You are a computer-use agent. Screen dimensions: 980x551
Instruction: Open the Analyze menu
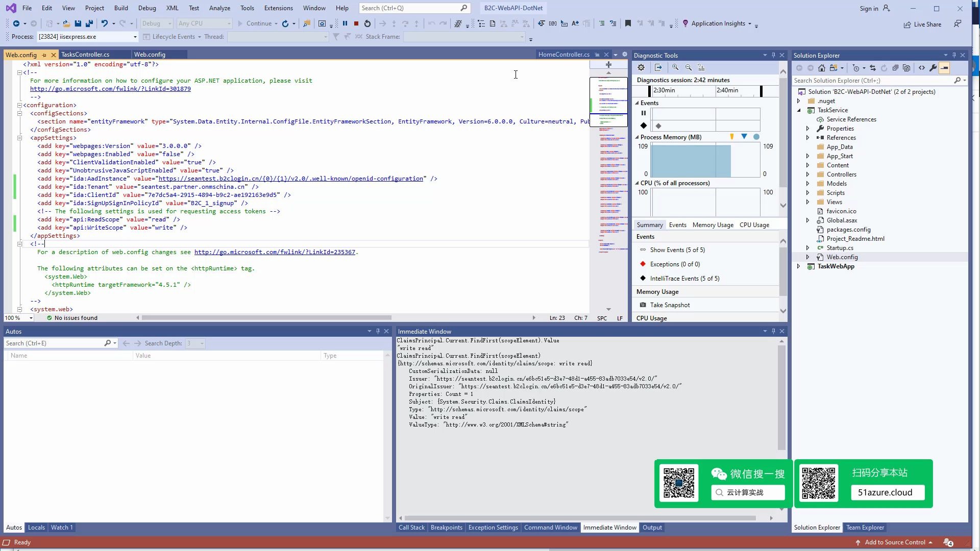pyautogui.click(x=219, y=8)
